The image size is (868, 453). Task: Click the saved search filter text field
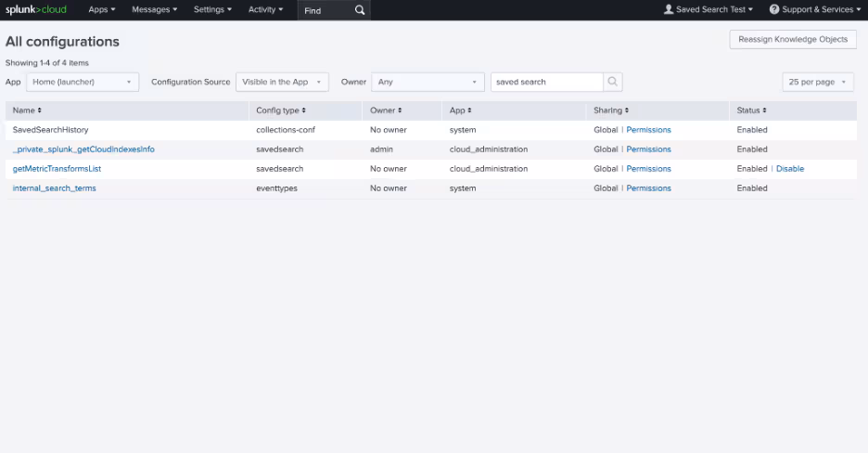[x=546, y=82]
